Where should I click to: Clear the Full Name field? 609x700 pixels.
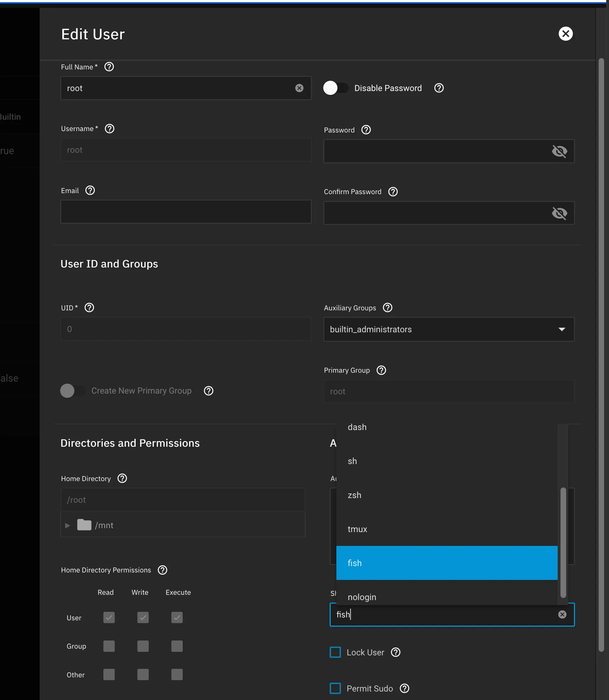click(x=299, y=88)
